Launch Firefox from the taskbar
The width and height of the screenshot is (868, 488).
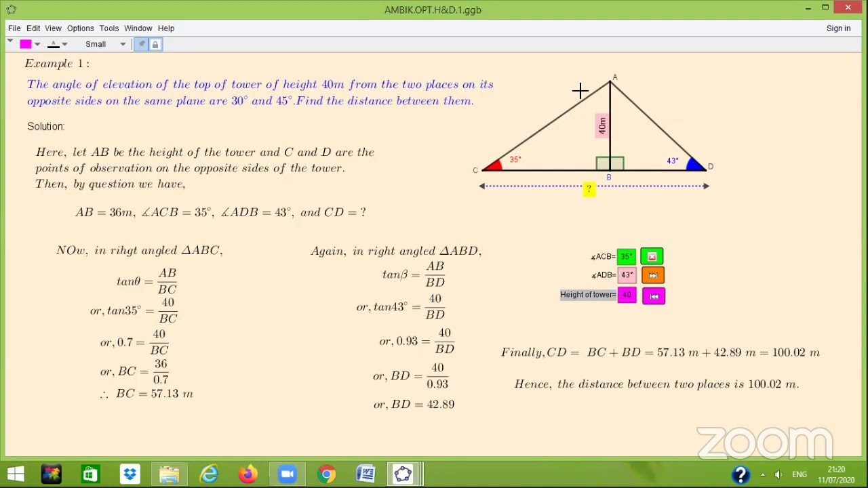248,474
